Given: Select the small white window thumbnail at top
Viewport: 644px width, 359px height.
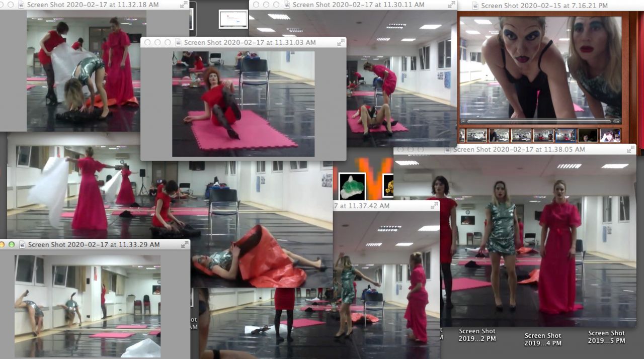Looking at the screenshot, I should coord(233,19).
